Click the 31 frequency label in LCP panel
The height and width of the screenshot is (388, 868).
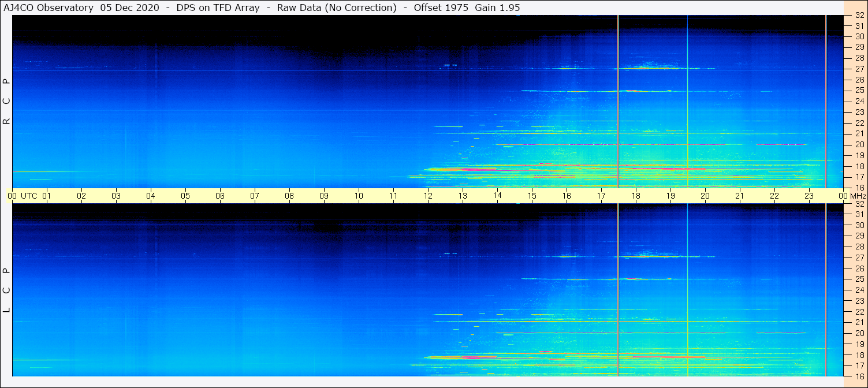pos(859,214)
